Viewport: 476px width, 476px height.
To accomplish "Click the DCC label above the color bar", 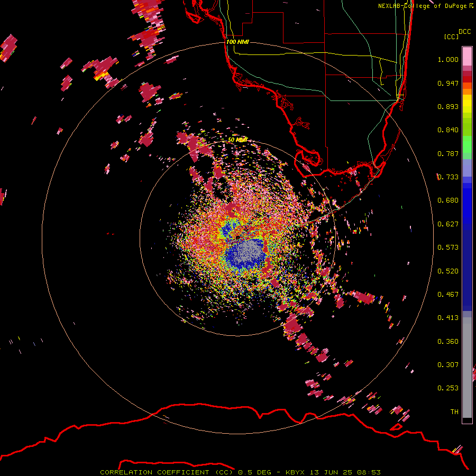I will 465,32.
